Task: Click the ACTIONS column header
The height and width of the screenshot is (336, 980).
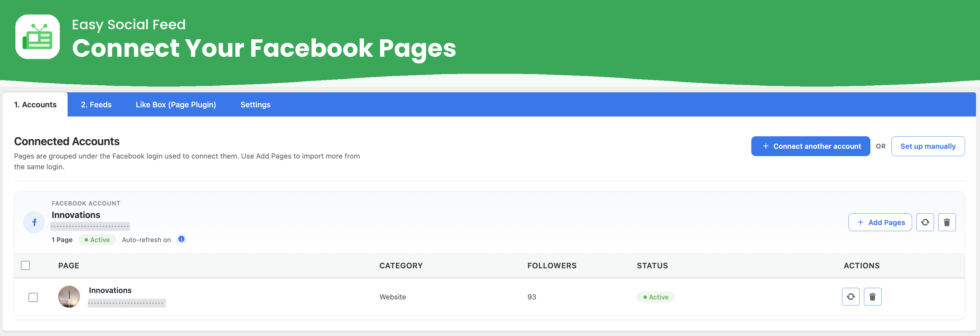Action: pos(862,266)
